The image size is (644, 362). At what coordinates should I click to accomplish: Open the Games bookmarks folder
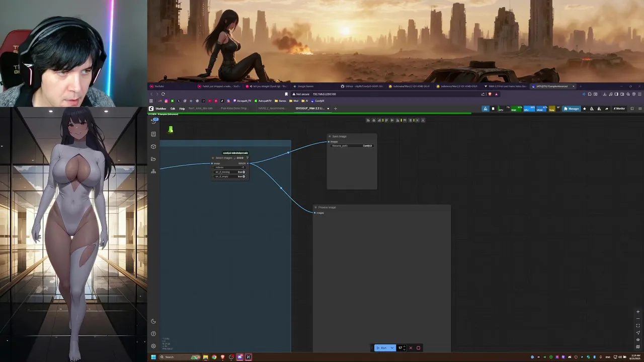pyautogui.click(x=281, y=101)
